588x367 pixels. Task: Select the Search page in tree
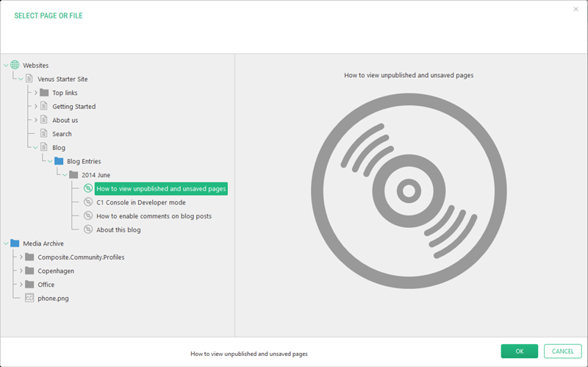coord(62,134)
